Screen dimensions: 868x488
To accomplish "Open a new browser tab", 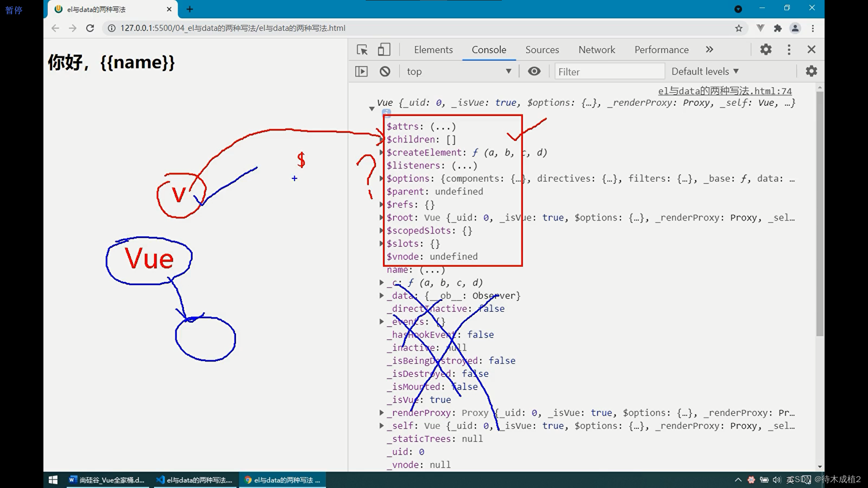I will (x=190, y=9).
